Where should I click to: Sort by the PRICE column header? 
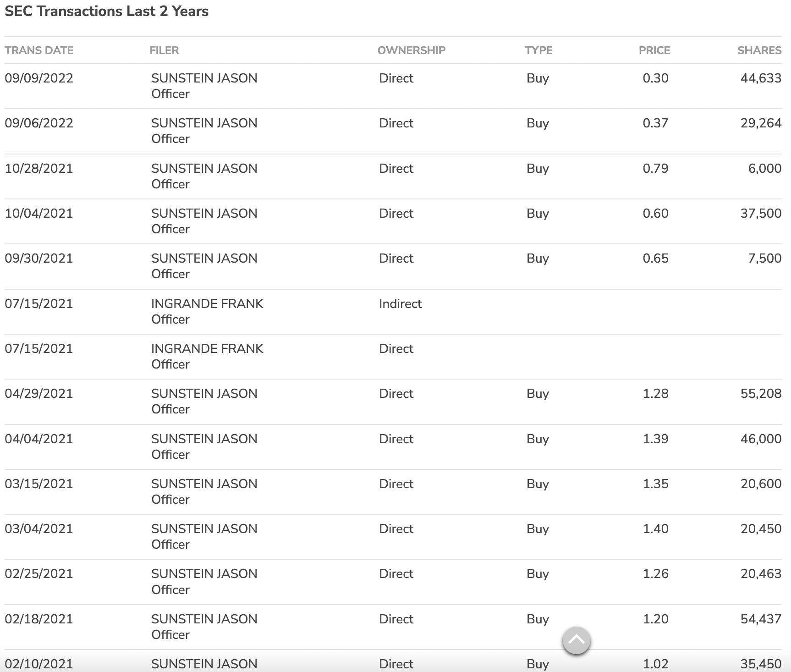pos(654,50)
